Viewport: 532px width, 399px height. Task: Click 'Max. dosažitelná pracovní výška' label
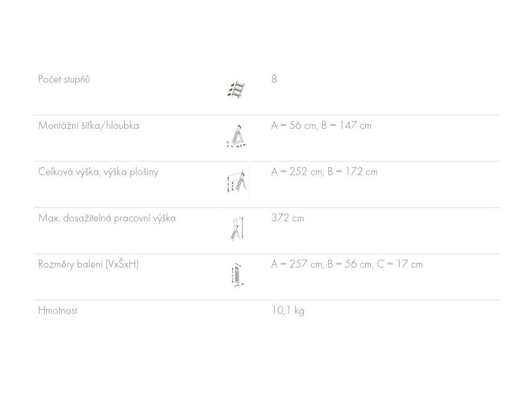[107, 218]
